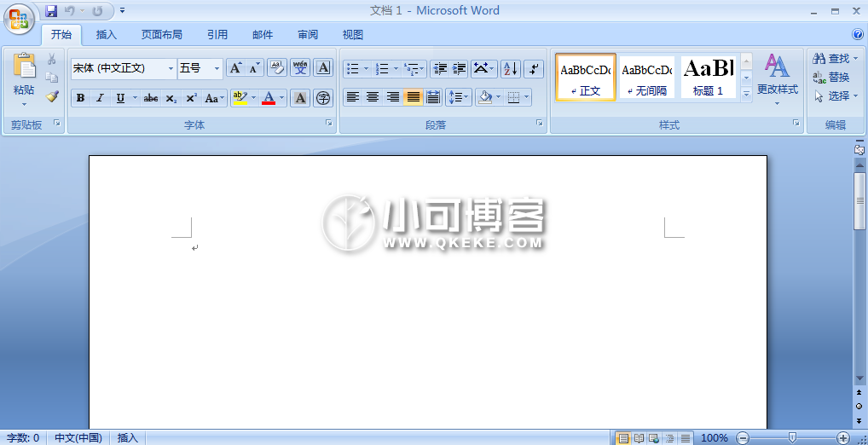Screen dimensions: 868x445
Task: Switch to the 插入 tab
Action: point(107,34)
